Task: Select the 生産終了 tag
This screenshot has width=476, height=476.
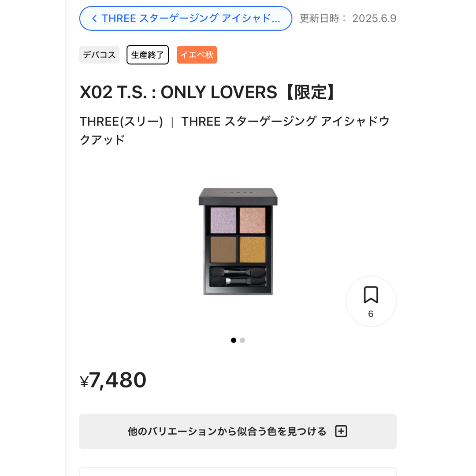Action: point(148,55)
